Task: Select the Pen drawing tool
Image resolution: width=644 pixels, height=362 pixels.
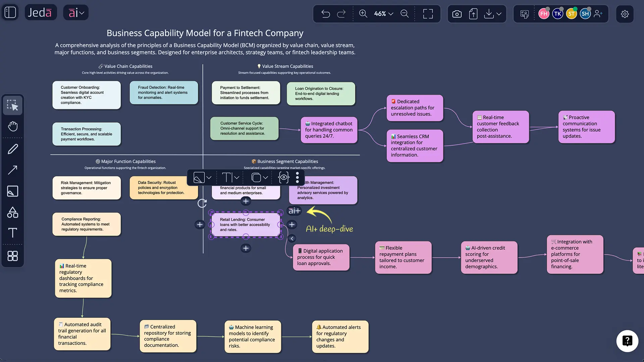Action: pyautogui.click(x=12, y=148)
